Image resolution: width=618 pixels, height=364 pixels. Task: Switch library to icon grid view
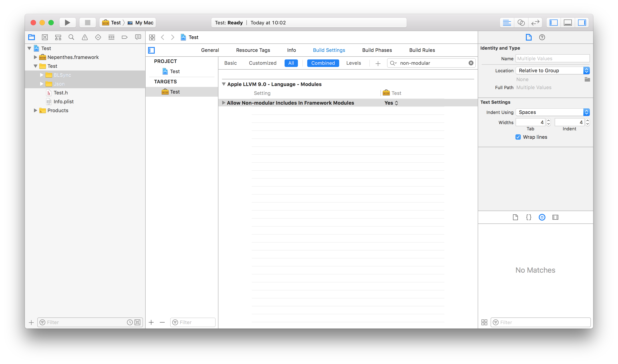point(484,322)
